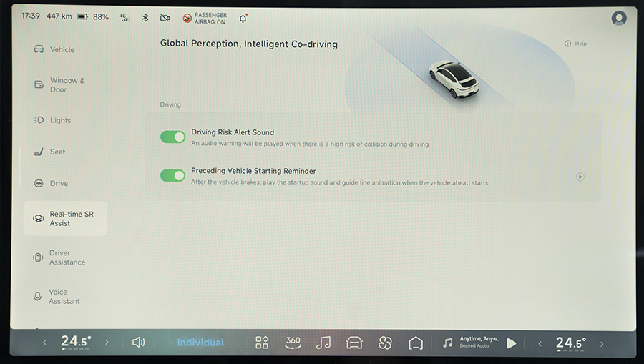Increase left temperature with right arrow

click(x=107, y=343)
